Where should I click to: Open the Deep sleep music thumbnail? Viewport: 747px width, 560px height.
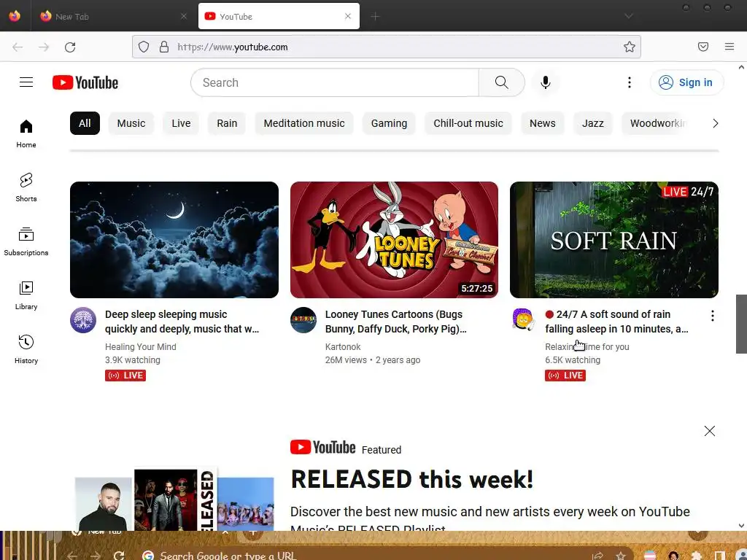coord(174,239)
